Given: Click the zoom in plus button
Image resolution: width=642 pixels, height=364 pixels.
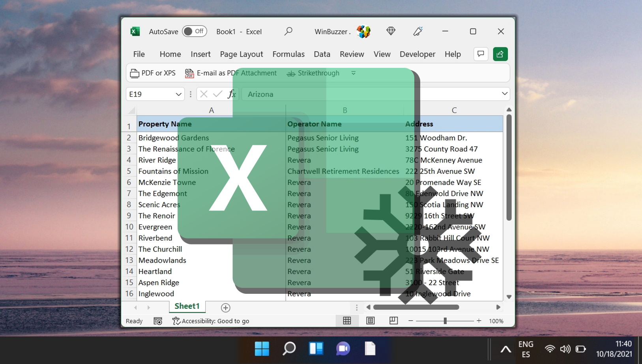Looking at the screenshot, I should point(479,321).
